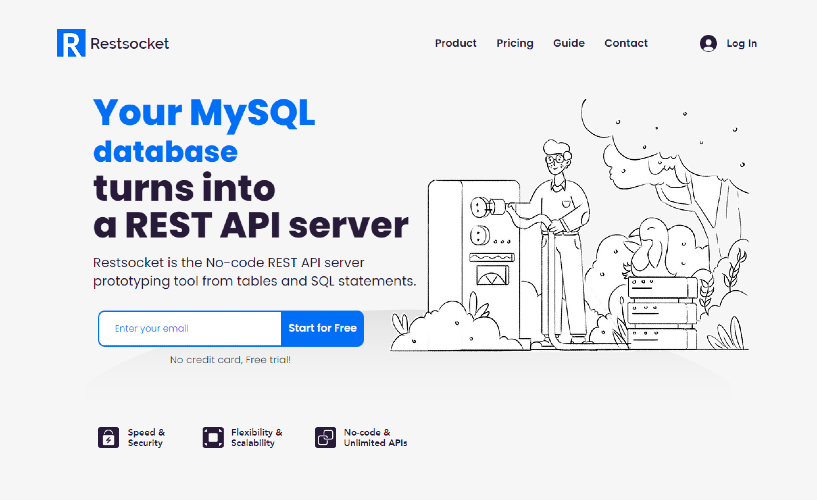Viewport: 817px width, 500px height.
Task: Click the 'Restsocket is the No-code REST API server' line
Action: click(229, 262)
